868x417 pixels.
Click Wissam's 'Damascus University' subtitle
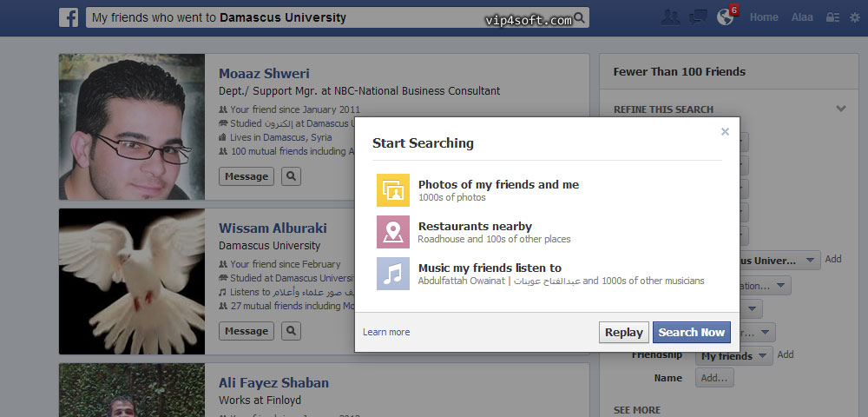tap(270, 245)
